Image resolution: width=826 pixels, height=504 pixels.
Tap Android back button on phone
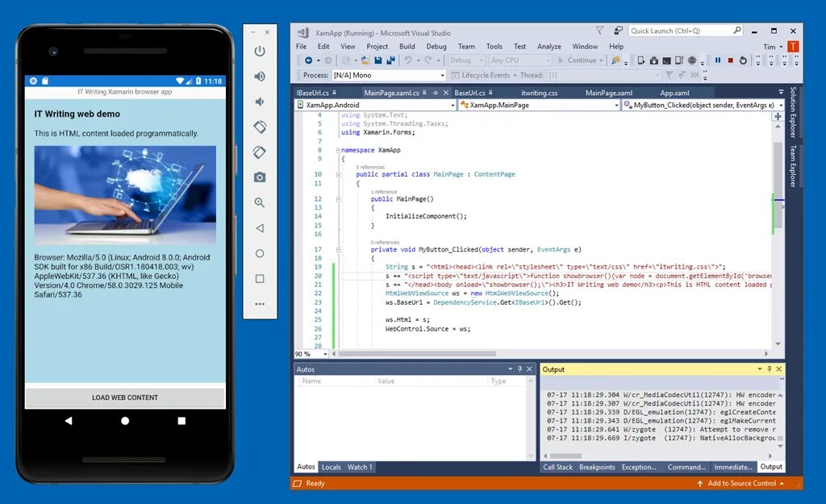tap(69, 421)
